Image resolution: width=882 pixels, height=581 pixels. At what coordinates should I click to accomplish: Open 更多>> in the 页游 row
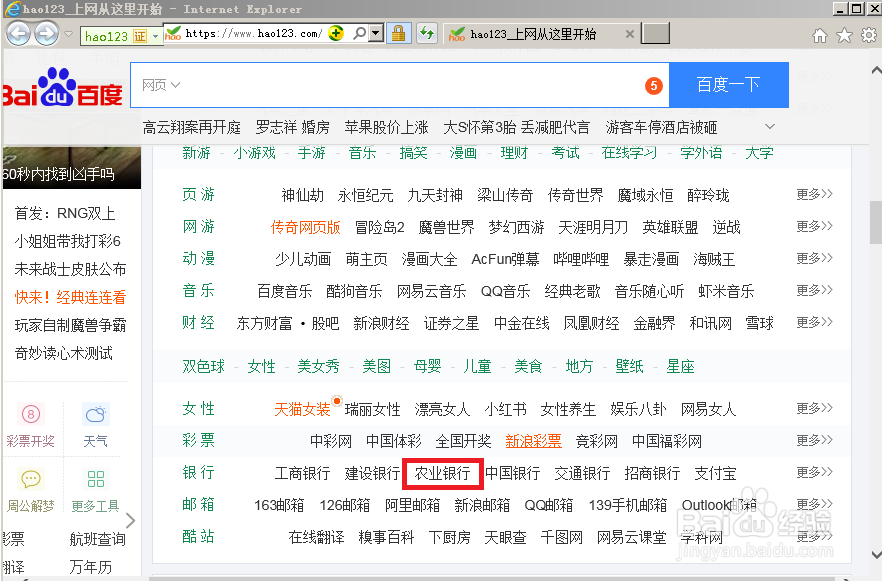click(x=814, y=194)
